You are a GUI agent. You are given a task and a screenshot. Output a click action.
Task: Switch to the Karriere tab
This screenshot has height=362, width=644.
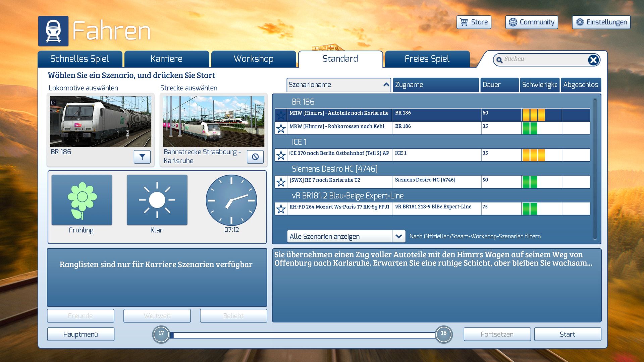166,59
